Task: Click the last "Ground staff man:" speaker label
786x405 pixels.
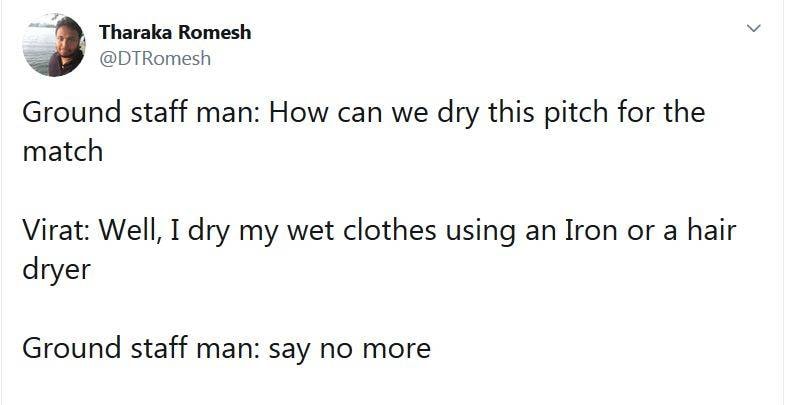Action: [141, 349]
